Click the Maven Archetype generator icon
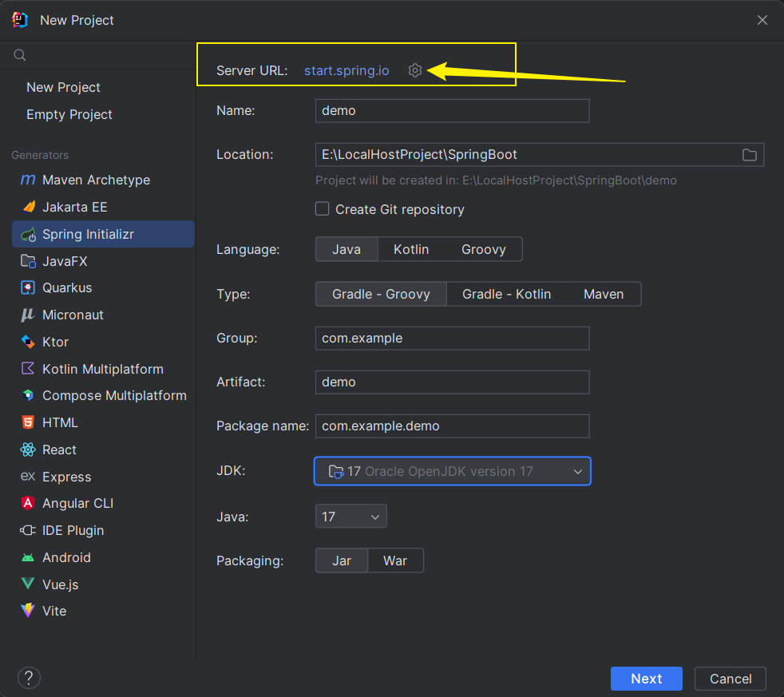 pyautogui.click(x=28, y=180)
